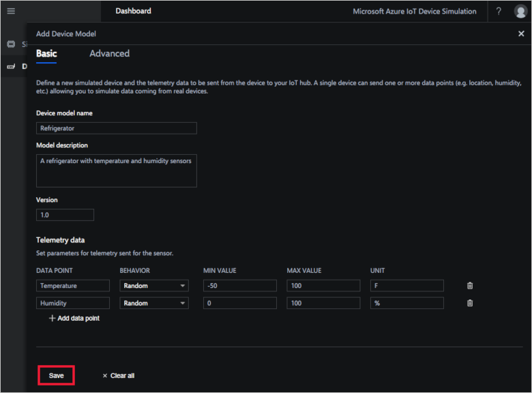532x393 pixels.
Task: Open Humidity behavior dropdown
Action: pos(154,303)
